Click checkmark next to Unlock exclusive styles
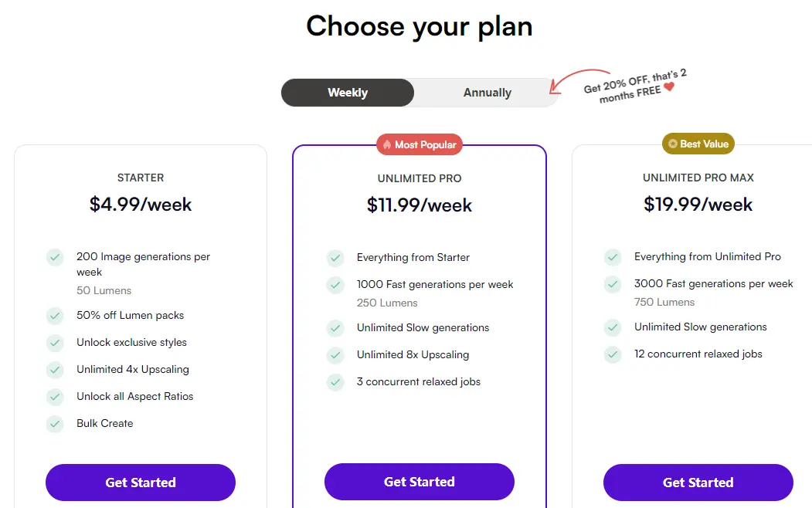The width and height of the screenshot is (812, 508). click(x=55, y=342)
